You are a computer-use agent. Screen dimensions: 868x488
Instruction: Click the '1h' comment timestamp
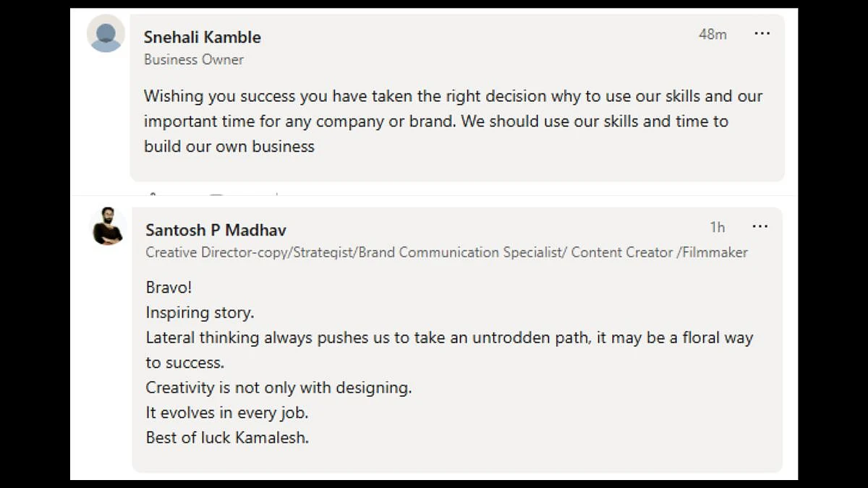718,227
